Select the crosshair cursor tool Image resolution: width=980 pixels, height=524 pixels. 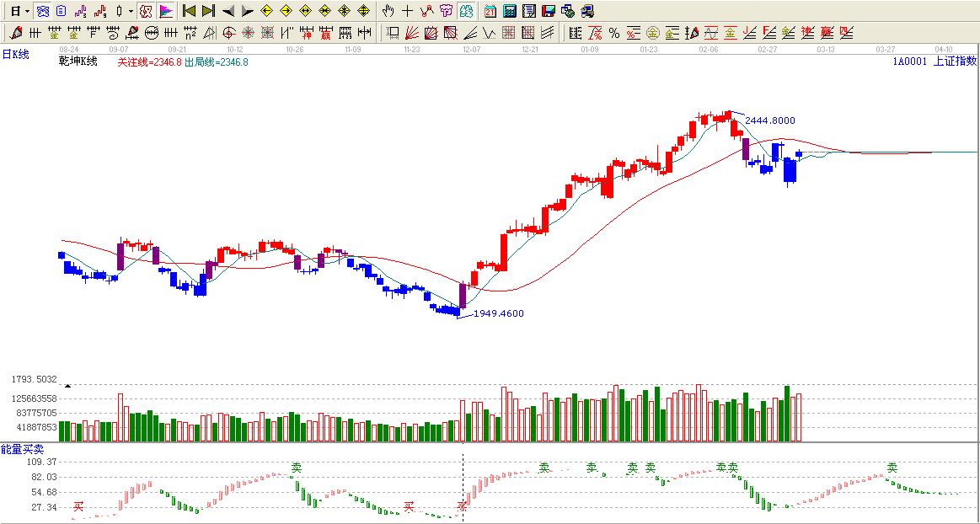click(x=407, y=11)
